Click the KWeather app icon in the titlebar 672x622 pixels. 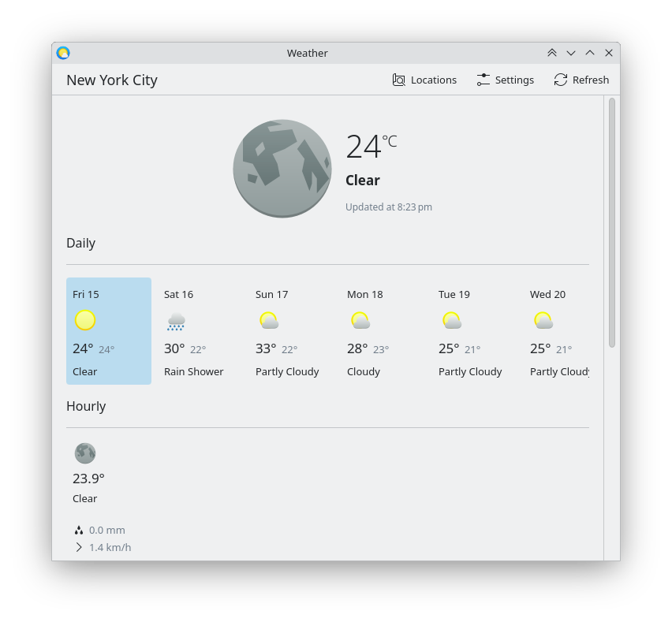[63, 53]
